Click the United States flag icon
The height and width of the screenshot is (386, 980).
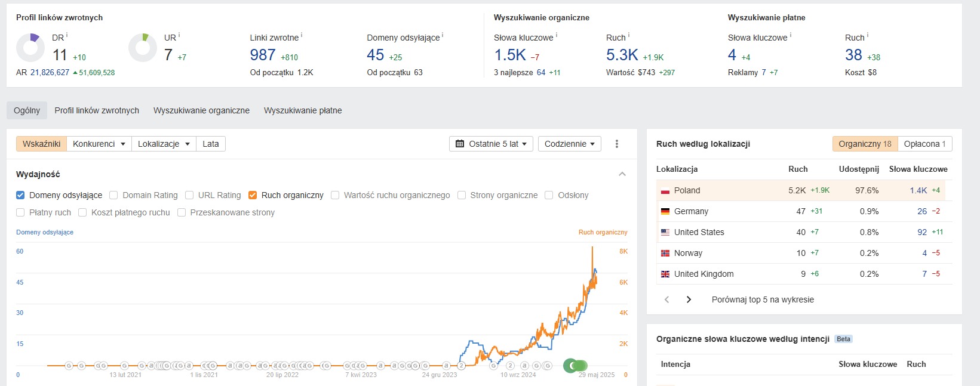pos(665,233)
